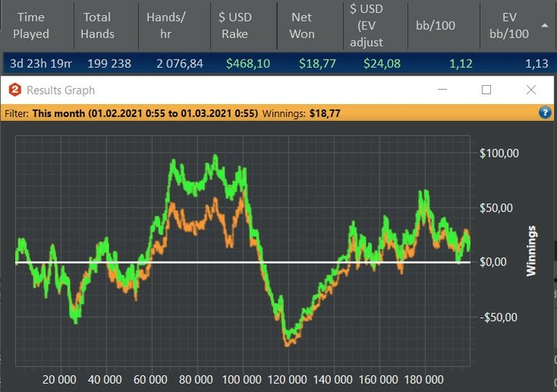Click the $100,00 y-axis label
557x392 pixels.
coord(499,153)
